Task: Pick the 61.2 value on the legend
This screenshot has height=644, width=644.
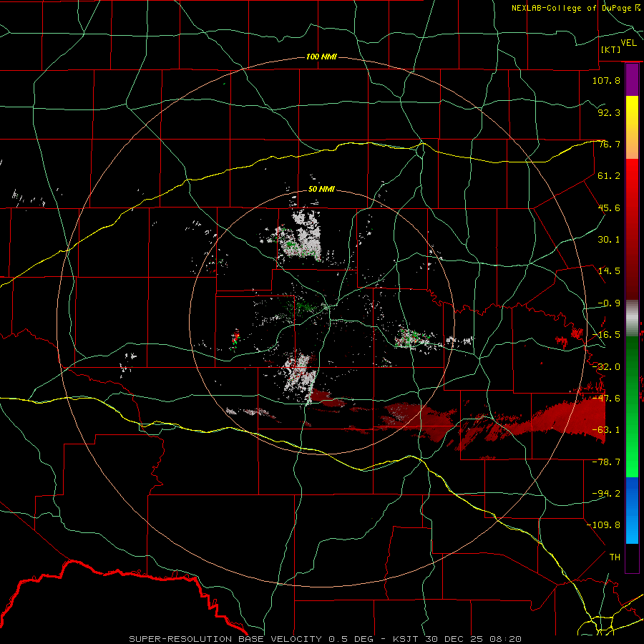Action: coord(609,176)
